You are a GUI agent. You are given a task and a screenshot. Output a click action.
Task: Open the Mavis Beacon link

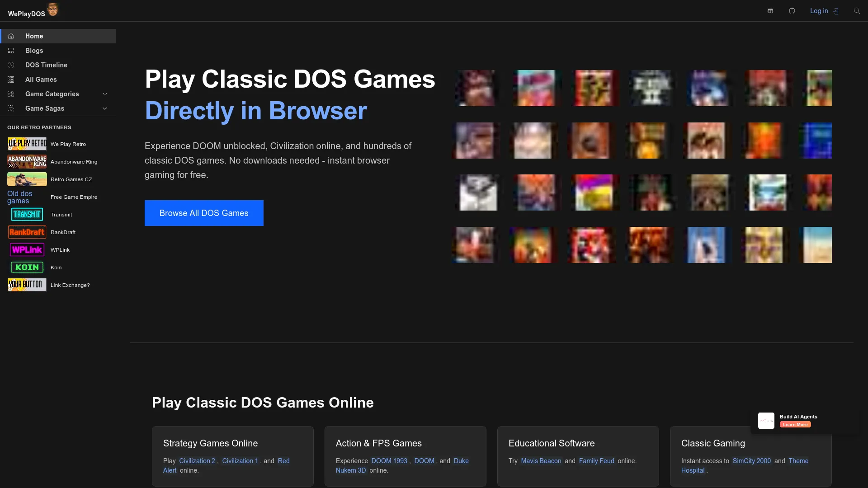541,461
